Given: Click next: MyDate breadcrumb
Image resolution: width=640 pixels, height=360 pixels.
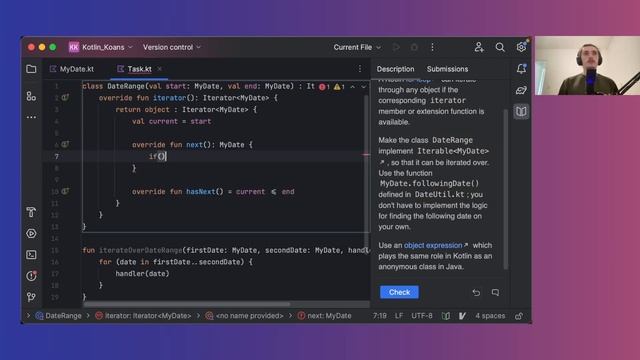Looking at the screenshot, I should 324,316.
